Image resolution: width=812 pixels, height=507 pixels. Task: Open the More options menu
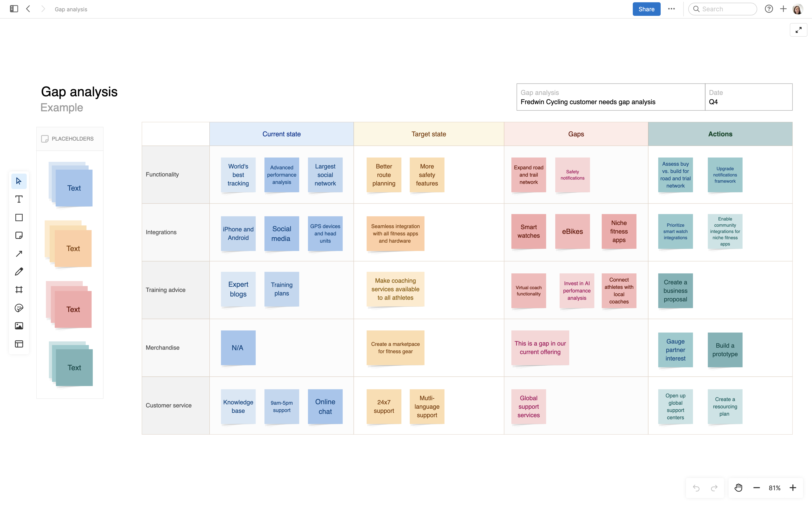[671, 9]
